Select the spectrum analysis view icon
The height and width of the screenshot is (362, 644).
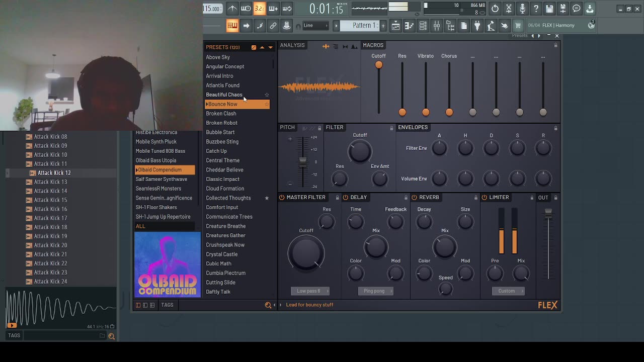pos(354,46)
